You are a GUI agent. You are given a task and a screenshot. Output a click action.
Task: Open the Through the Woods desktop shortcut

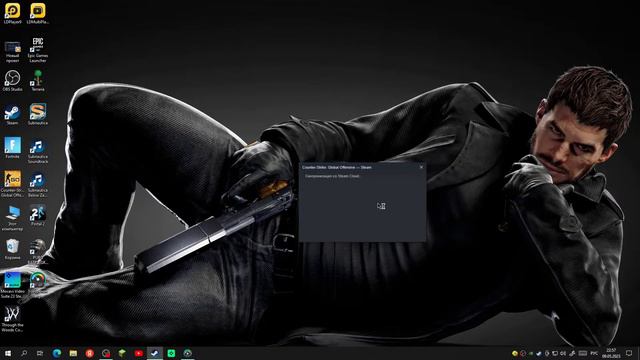[13, 319]
